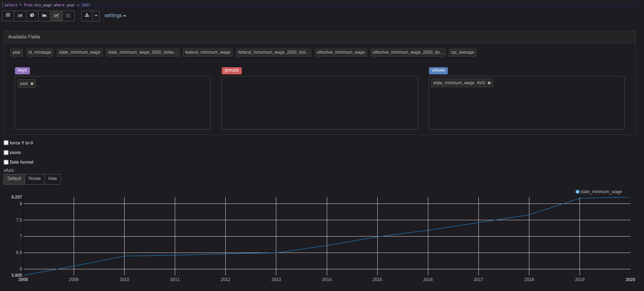Screen dimensions: 644x291
Task: Toggle the zoom checkbox
Action: (x=6, y=152)
